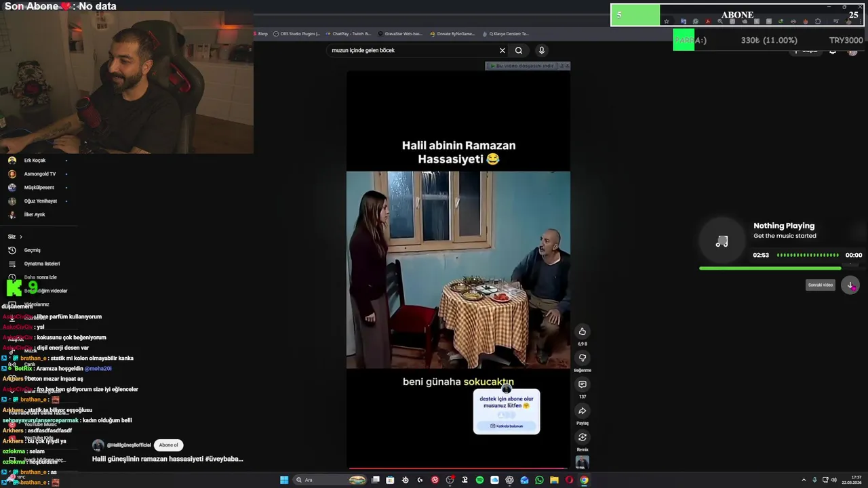Open the Klavye Dersleri bookmark
This screenshot has height=488, width=868.
click(505, 33)
